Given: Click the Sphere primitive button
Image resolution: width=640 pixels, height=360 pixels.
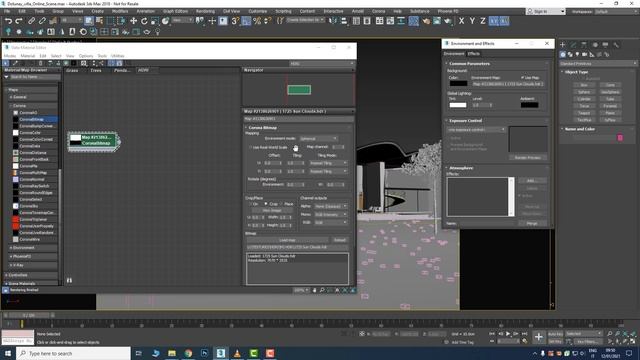Looking at the screenshot, I should 584,92.
